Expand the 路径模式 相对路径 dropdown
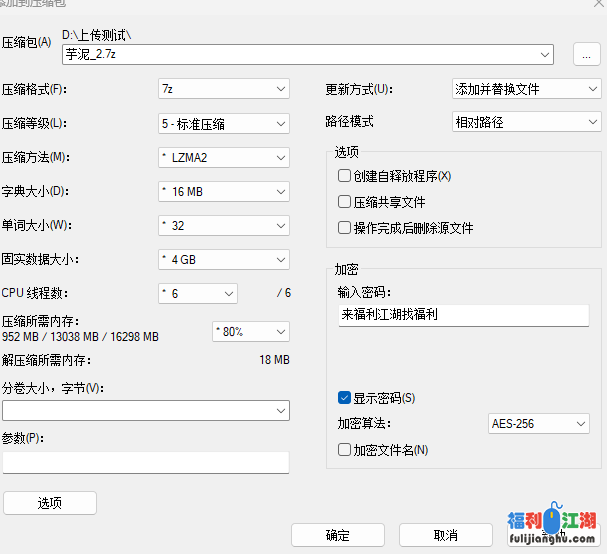 coord(592,122)
